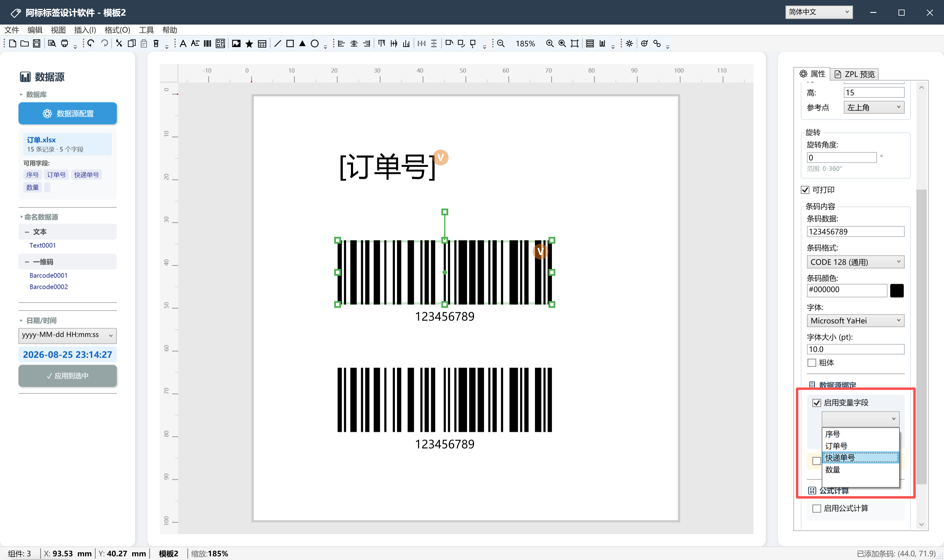Click the 条码数据 field containing 123456789
Screen dimensions: 944x560
click(855, 231)
